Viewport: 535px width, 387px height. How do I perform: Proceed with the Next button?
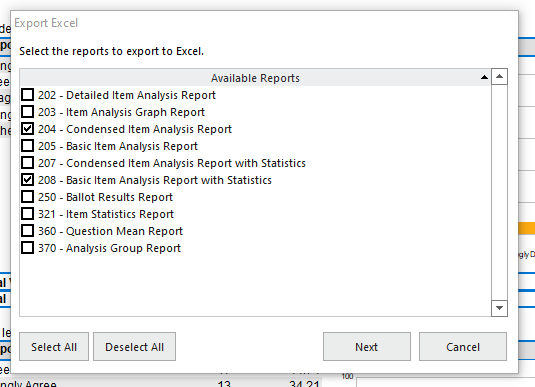[367, 347]
